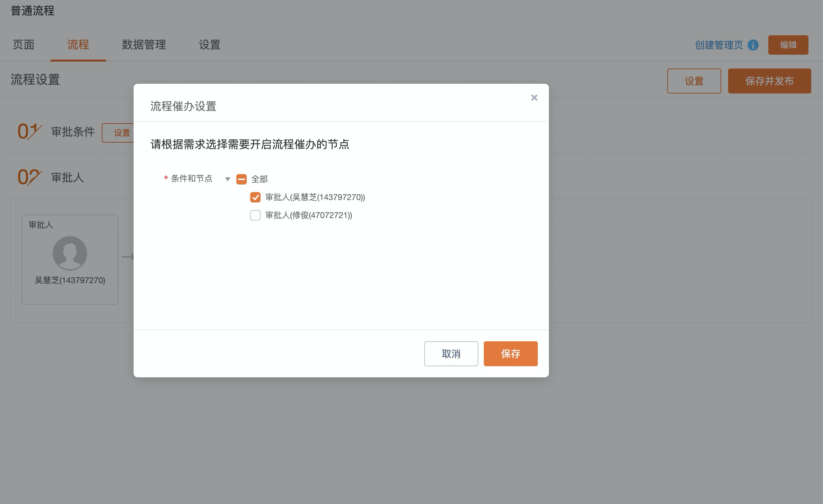
Task: Toggle the 全部 partial-select checkbox
Action: [x=241, y=179]
